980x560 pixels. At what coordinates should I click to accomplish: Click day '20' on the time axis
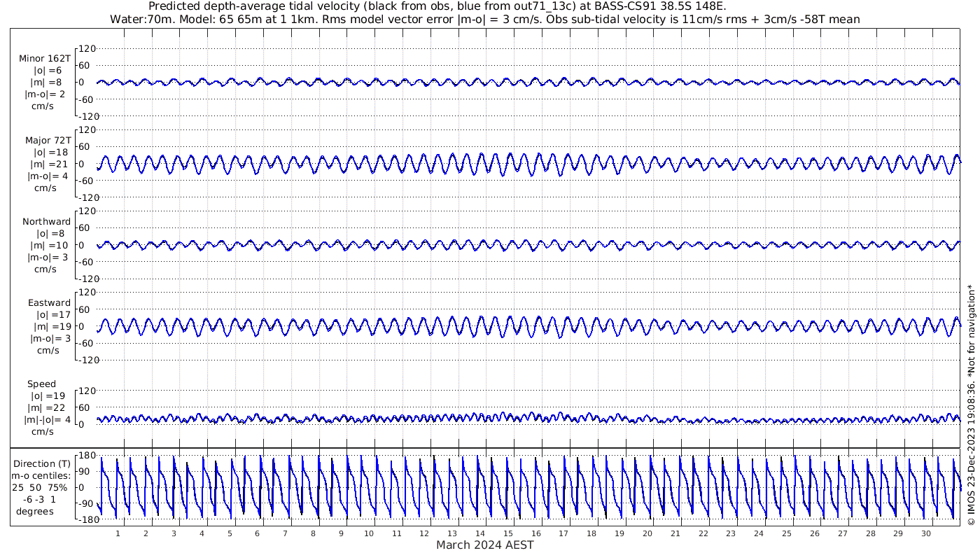647,533
